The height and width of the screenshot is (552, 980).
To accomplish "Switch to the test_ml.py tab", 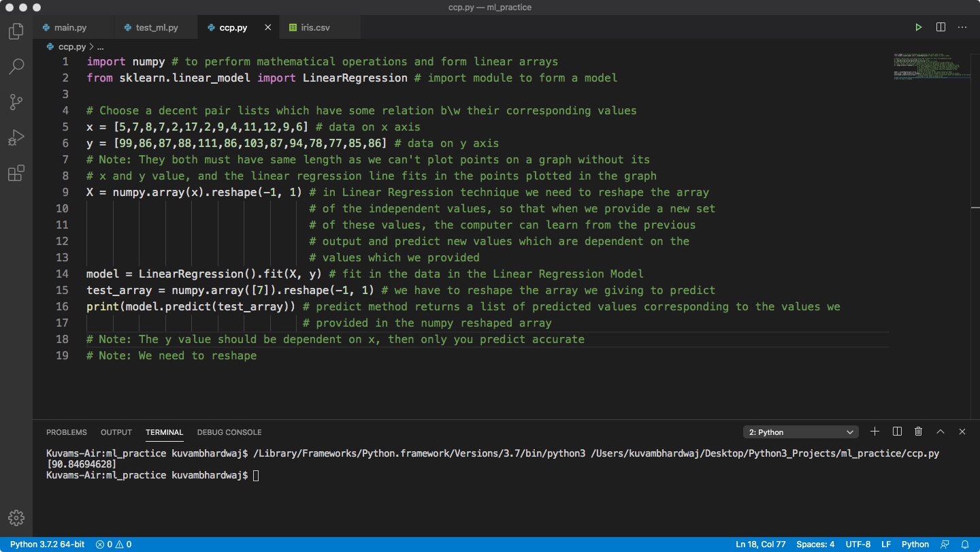I will (157, 28).
